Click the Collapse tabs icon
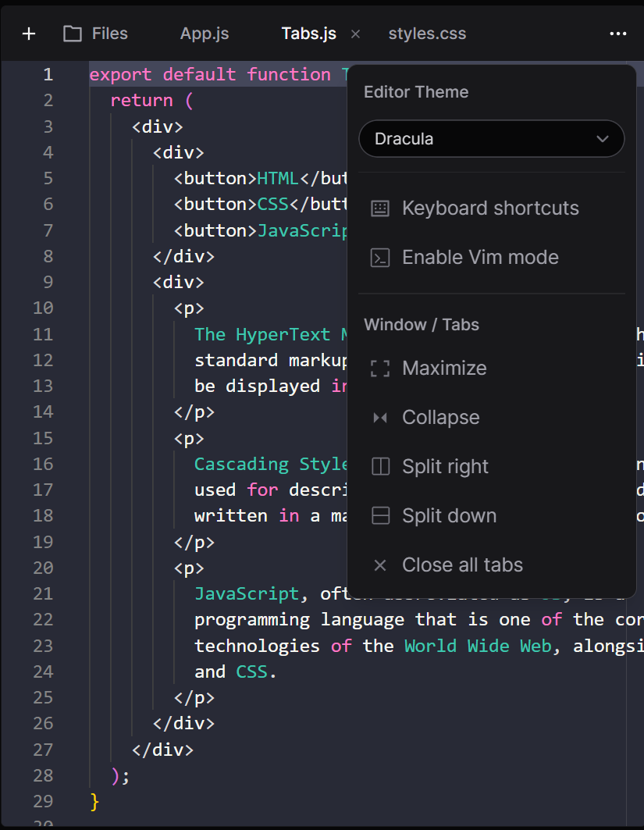The height and width of the screenshot is (830, 644). 379,417
